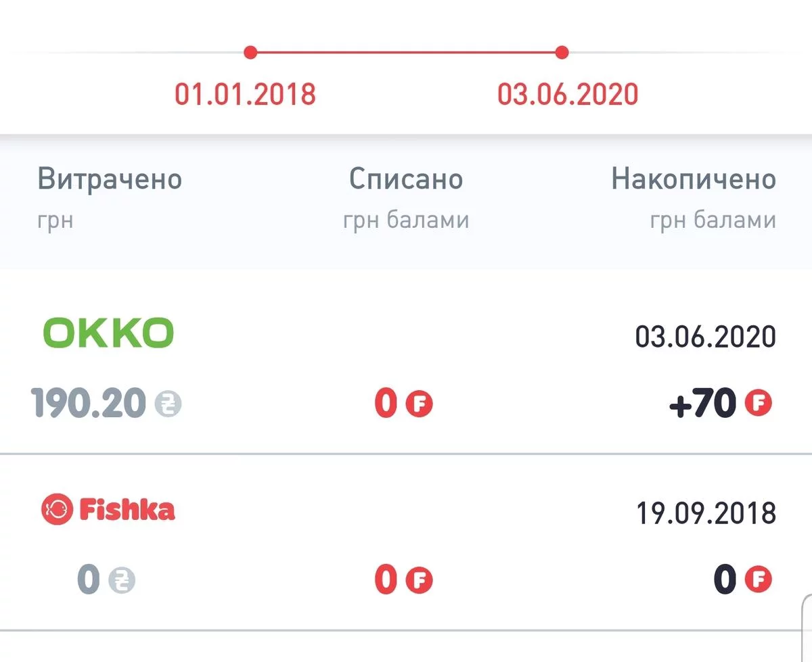The image size is (812, 662).
Task: Select the end date 03.06.2020
Action: tap(568, 94)
